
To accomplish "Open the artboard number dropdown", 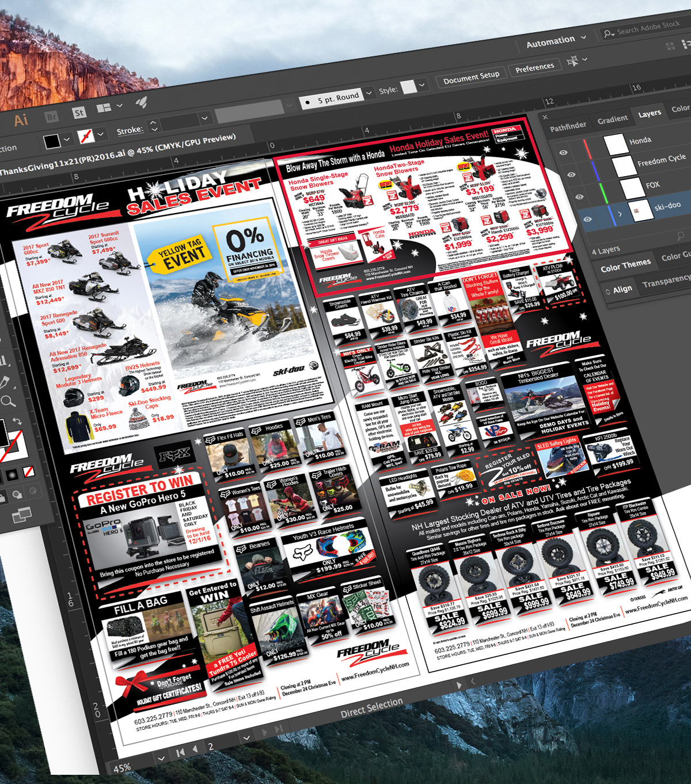I will pyautogui.click(x=247, y=738).
